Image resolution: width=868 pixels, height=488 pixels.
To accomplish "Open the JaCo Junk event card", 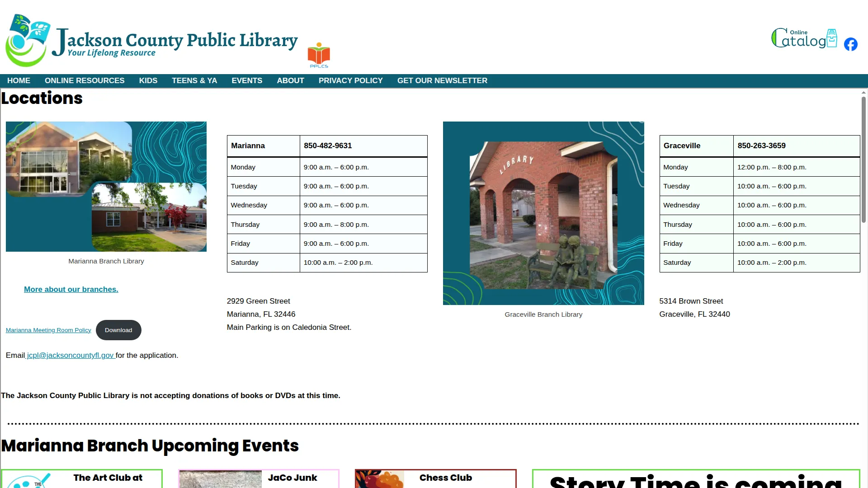I will [259, 479].
